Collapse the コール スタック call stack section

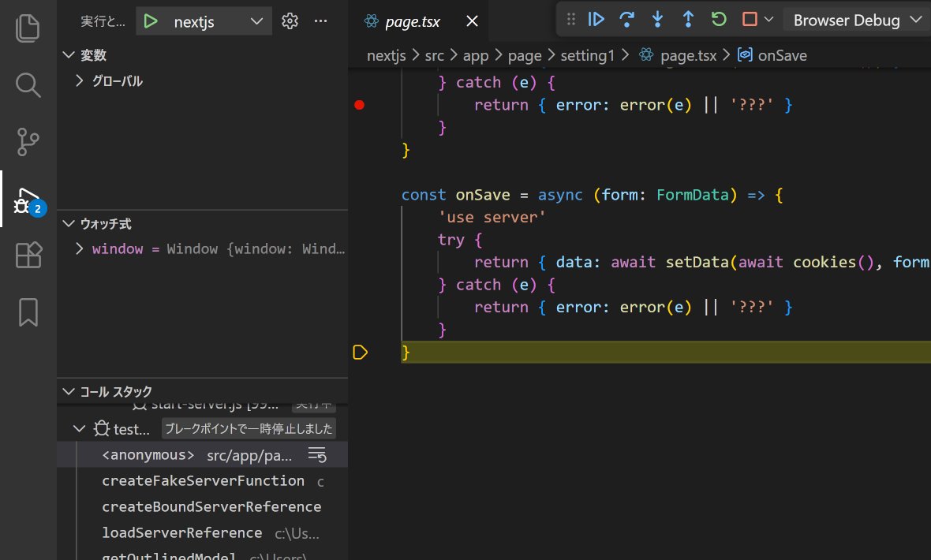pos(69,391)
